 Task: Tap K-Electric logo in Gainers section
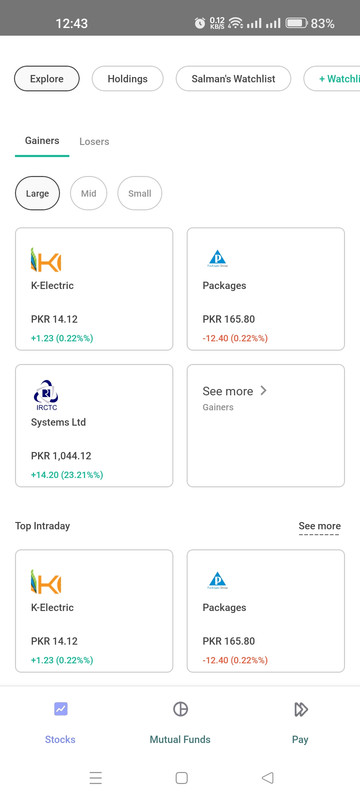point(46,260)
